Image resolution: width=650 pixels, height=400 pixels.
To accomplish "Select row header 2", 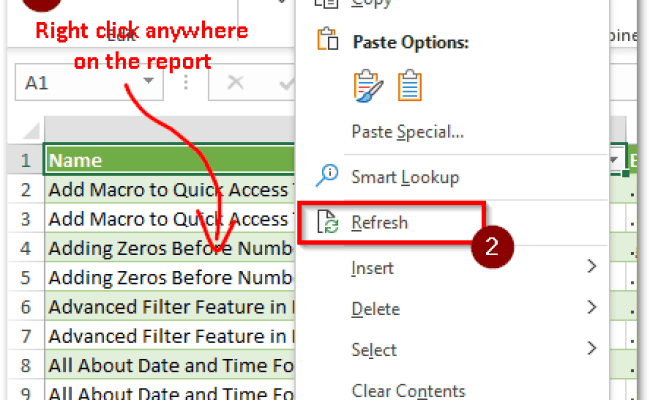I will pos(26,190).
